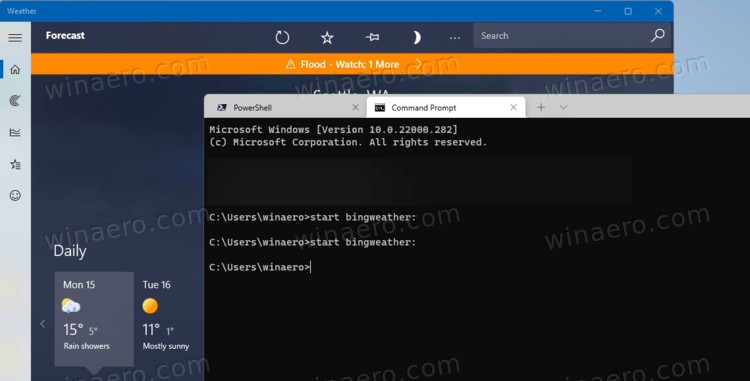Open the Send Feedback smiley icon
Image resolution: width=750 pixels, height=381 pixels.
15,195
